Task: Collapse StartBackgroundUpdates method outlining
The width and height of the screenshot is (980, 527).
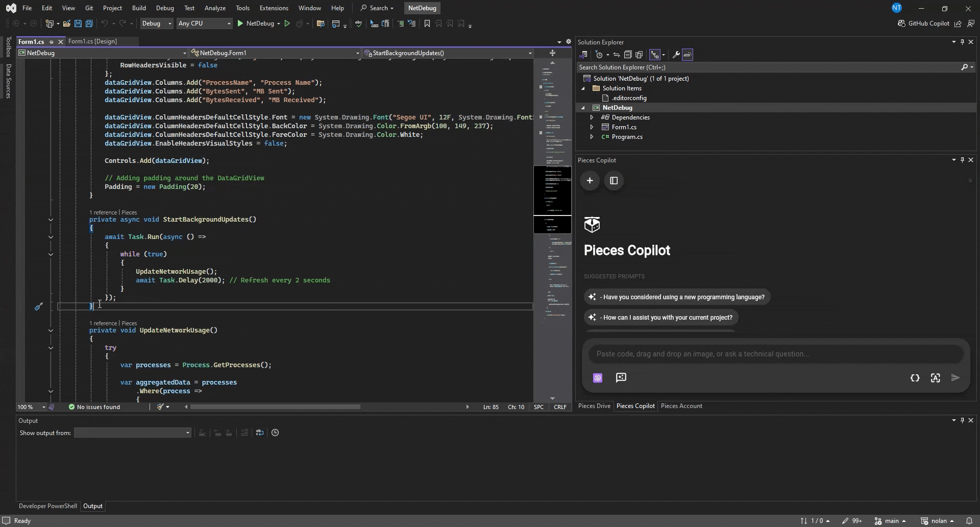Action: click(51, 220)
